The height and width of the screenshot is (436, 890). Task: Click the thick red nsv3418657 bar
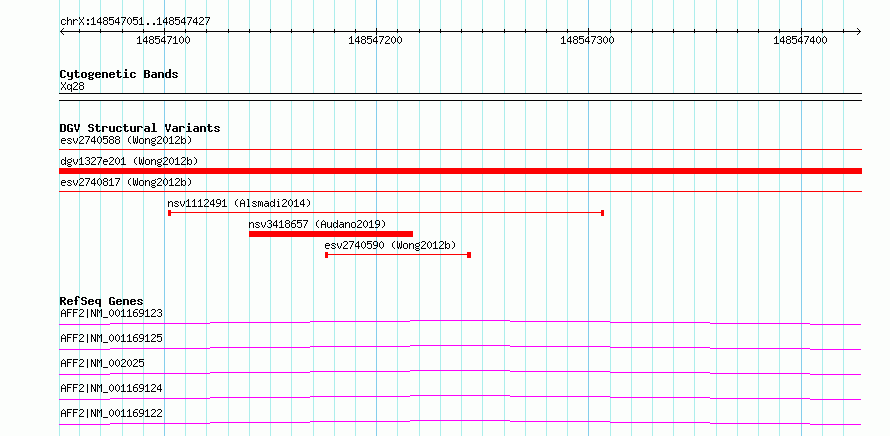(331, 234)
